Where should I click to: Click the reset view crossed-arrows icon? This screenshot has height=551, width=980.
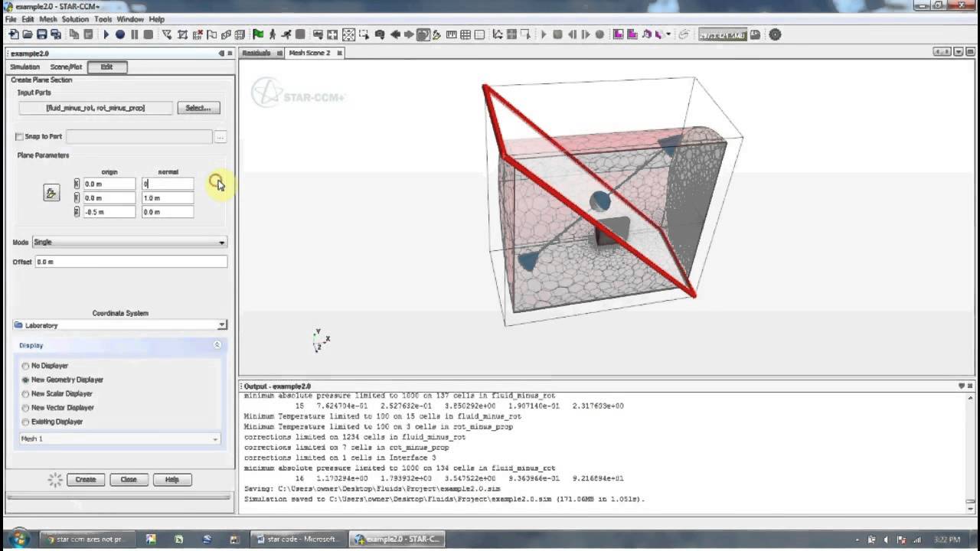[348, 34]
